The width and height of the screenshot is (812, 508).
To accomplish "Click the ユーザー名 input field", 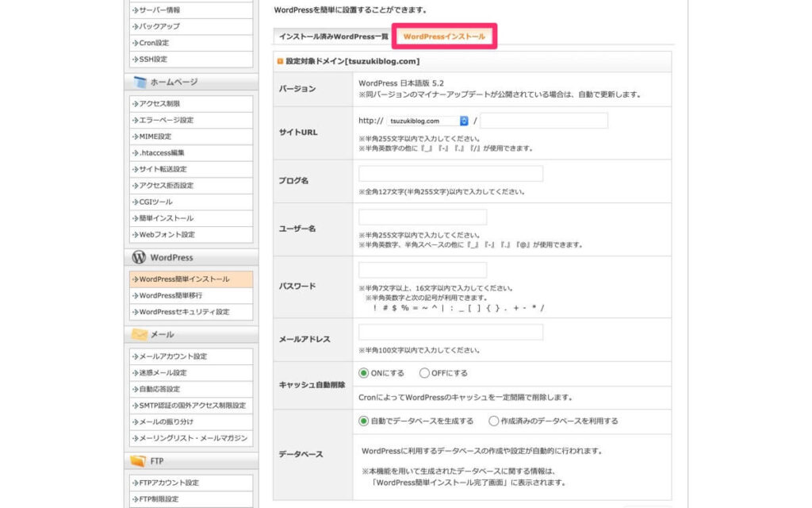I will (x=423, y=217).
